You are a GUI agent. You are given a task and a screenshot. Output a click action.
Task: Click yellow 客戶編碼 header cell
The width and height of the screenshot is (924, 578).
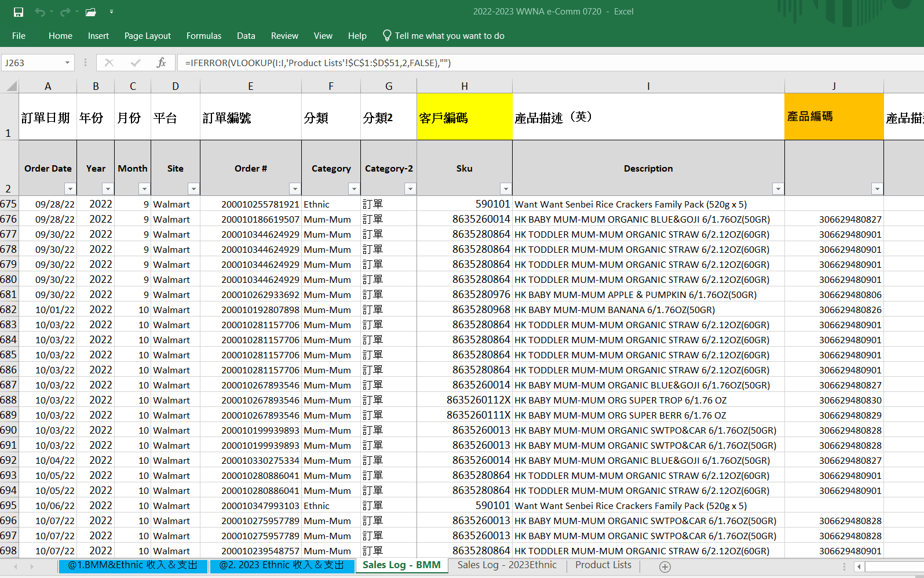coord(465,117)
